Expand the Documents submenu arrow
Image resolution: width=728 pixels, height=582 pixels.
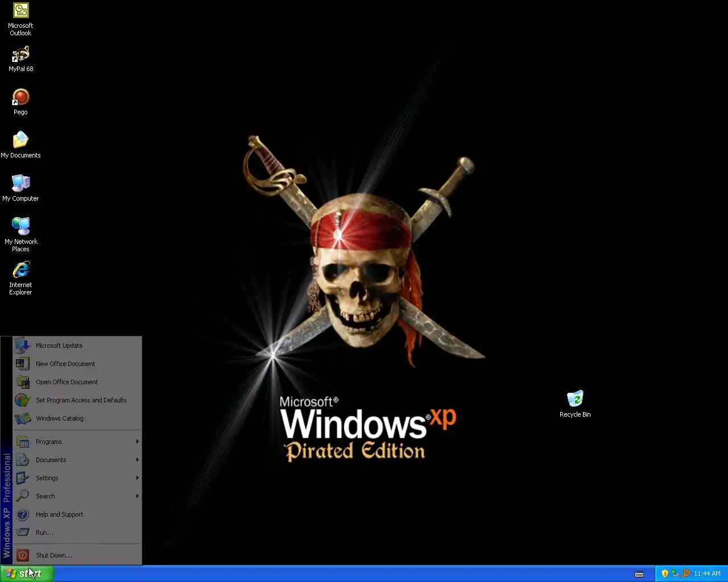[x=137, y=460]
